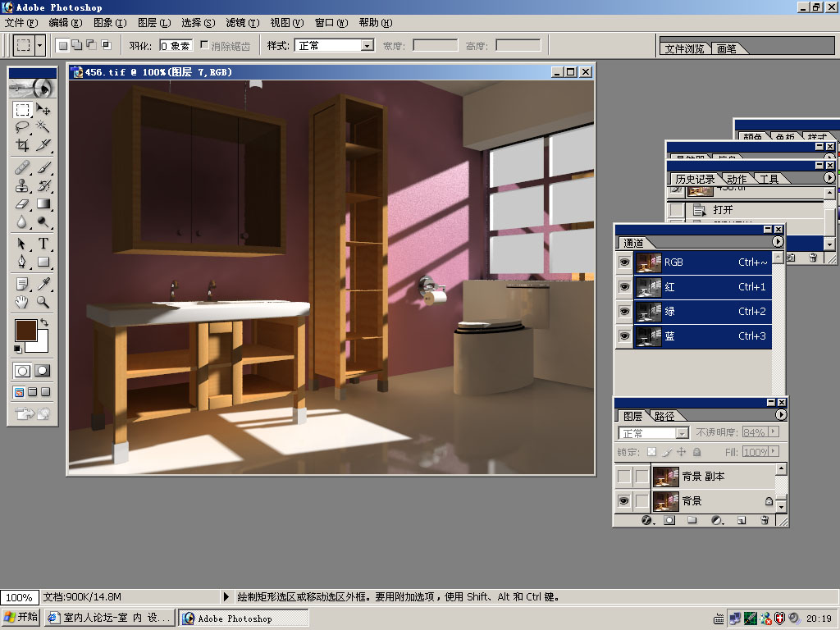
Task: Switch to Quick Mask mode
Action: click(43, 371)
